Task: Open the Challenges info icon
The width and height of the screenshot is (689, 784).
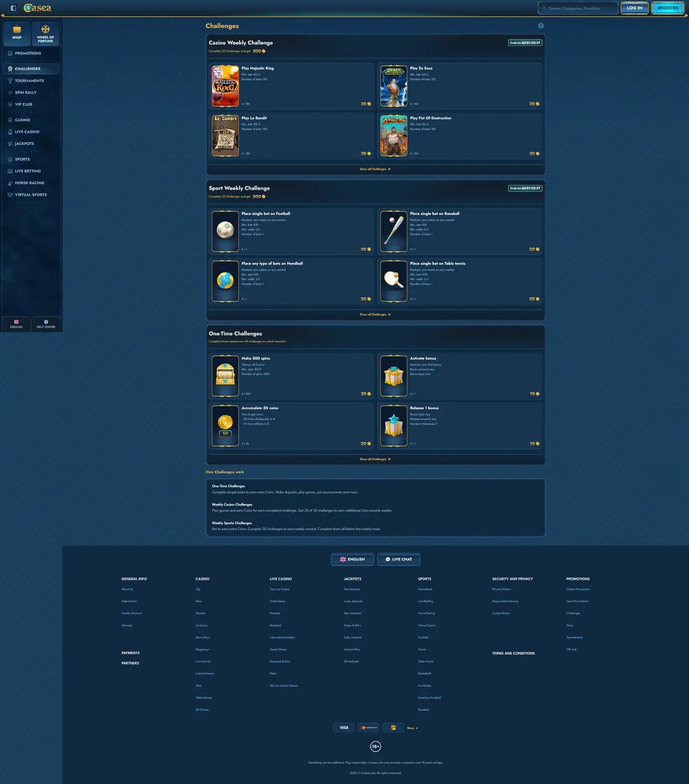Action: click(x=541, y=26)
